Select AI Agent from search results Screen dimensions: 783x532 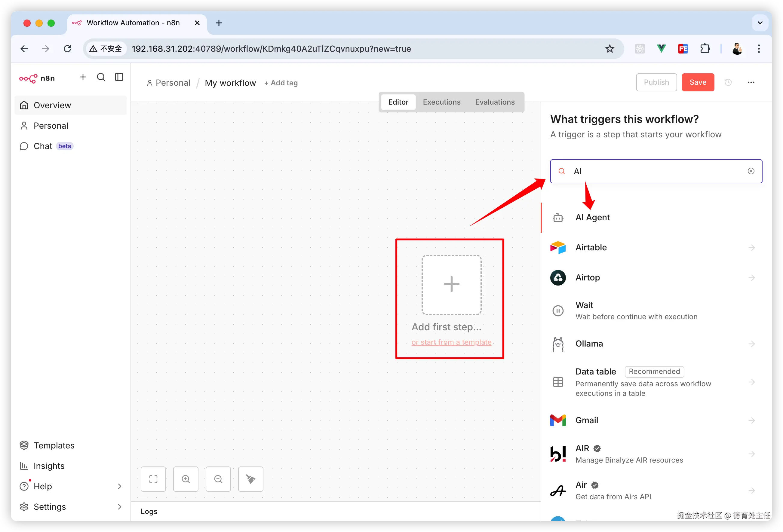click(x=592, y=218)
